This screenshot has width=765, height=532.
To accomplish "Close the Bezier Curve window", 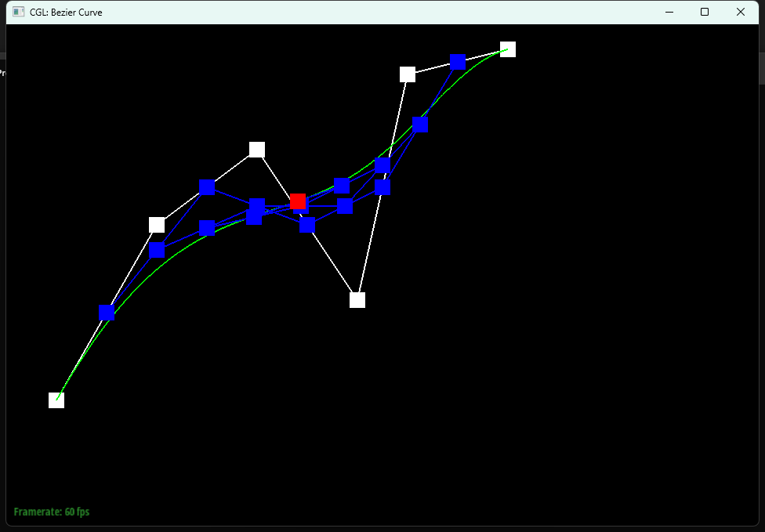I will pos(741,12).
